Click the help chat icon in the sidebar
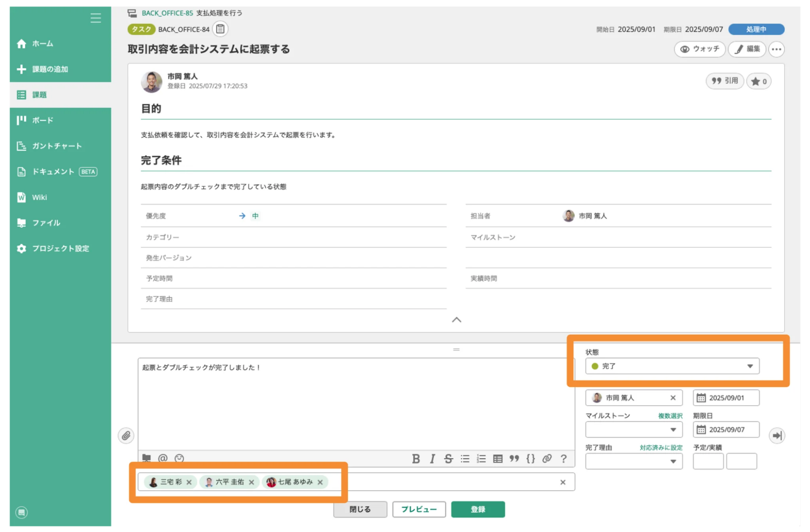Viewport: 810px width, 532px height. coord(21,513)
